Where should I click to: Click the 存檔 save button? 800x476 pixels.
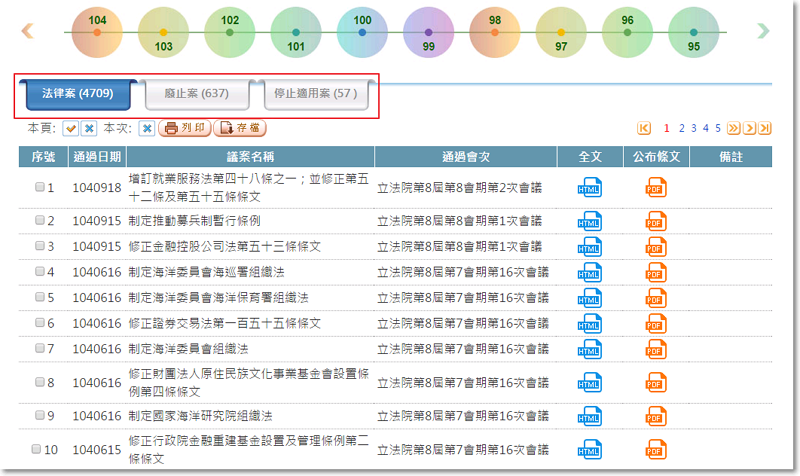(240, 128)
